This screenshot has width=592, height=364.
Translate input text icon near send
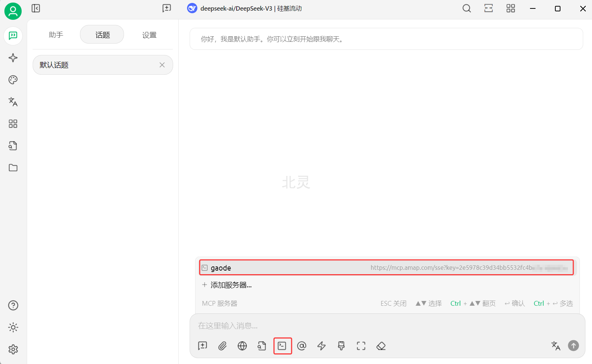tap(556, 346)
